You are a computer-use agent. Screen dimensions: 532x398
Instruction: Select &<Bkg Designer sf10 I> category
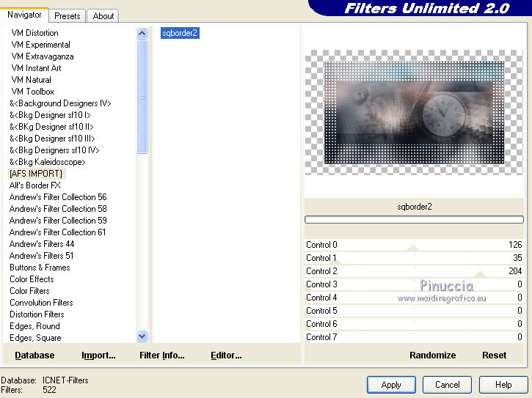coord(50,115)
